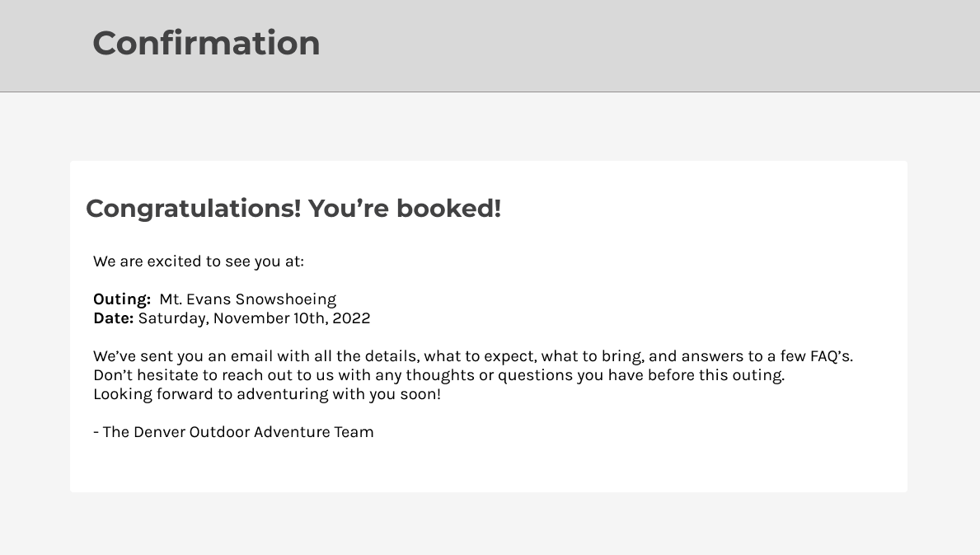Click the bold 'Outing:' label
This screenshot has height=555, width=980.
[122, 299]
